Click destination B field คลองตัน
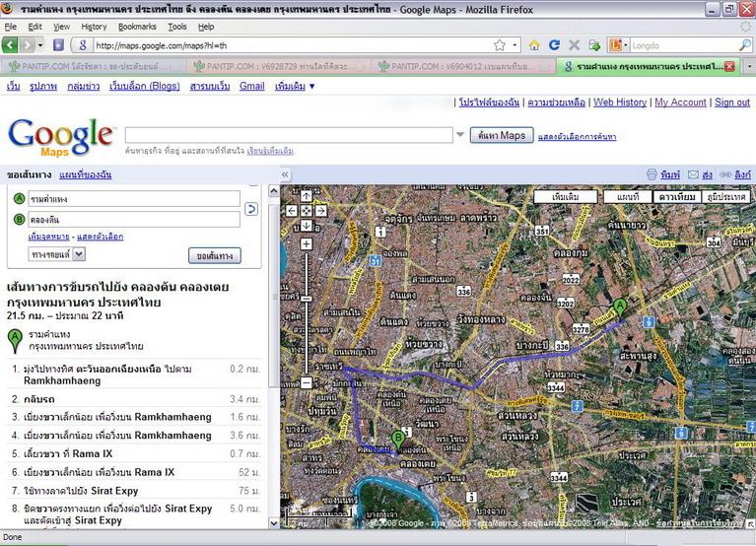The width and height of the screenshot is (756, 546). coord(134,219)
